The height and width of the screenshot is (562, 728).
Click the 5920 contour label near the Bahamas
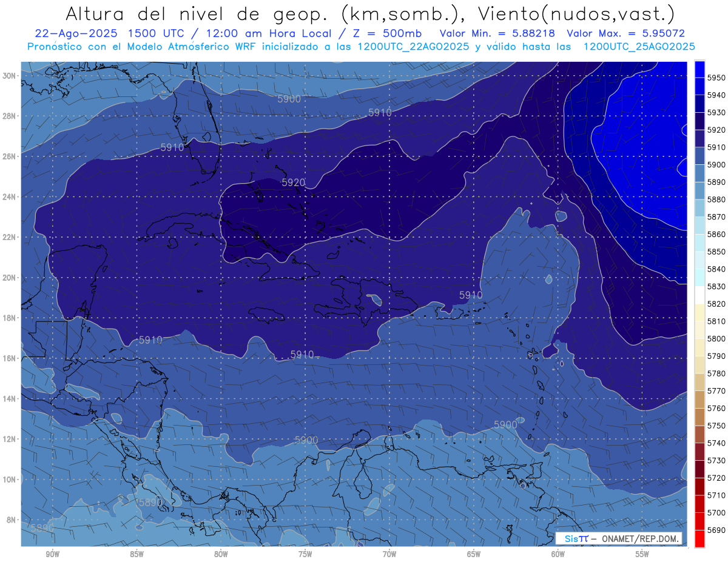click(x=294, y=182)
